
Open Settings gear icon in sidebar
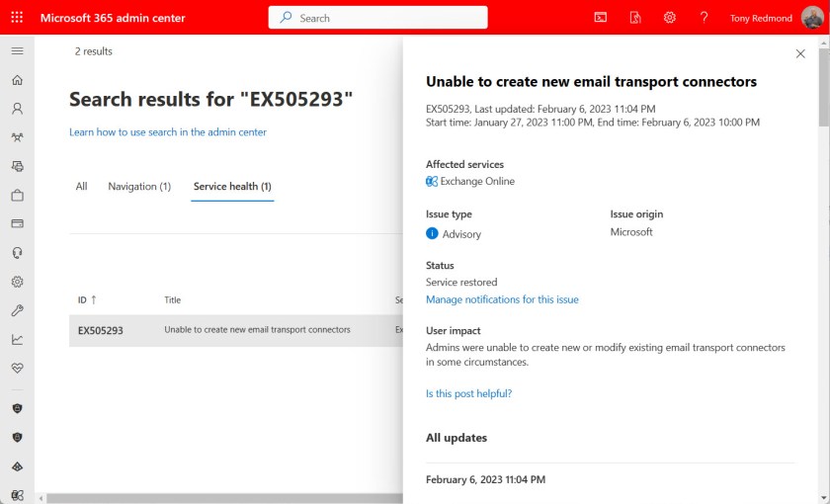[17, 282]
